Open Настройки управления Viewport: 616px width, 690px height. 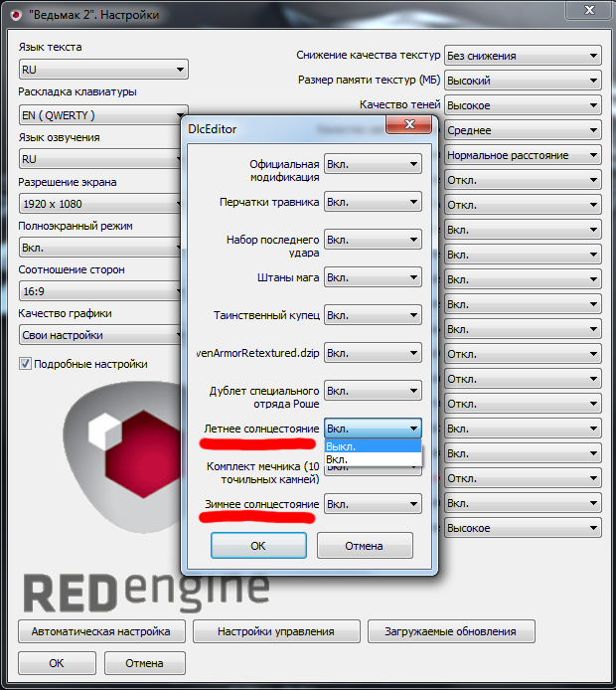(x=276, y=631)
